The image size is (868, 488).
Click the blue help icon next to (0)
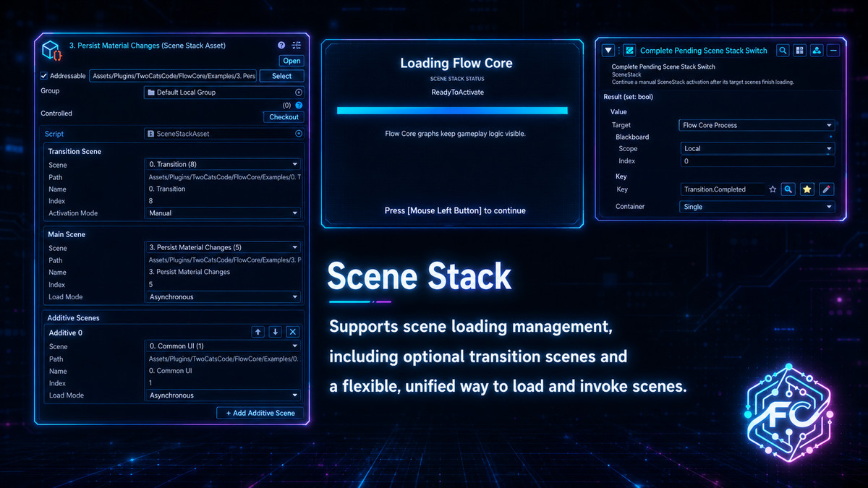299,105
